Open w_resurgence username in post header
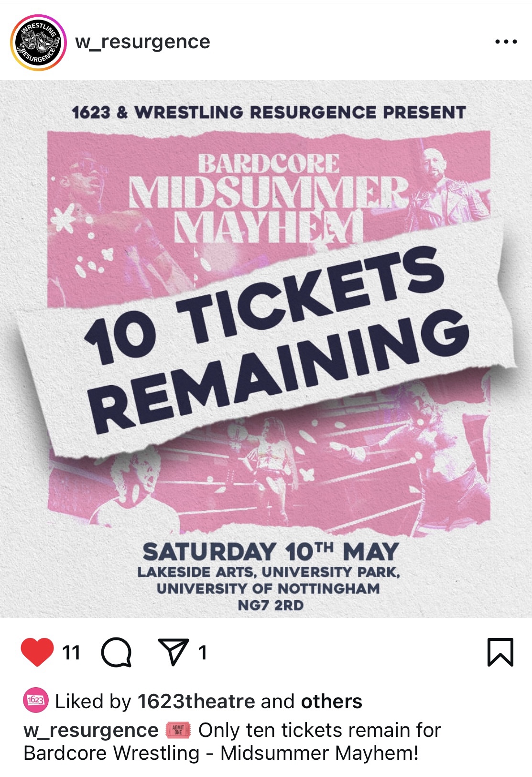 pos(142,42)
